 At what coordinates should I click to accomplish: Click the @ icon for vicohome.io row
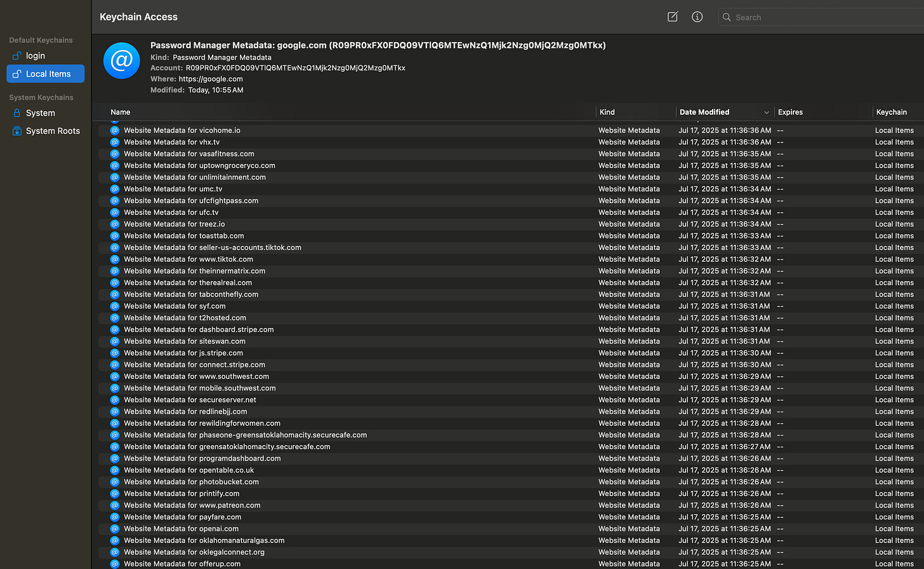[115, 130]
